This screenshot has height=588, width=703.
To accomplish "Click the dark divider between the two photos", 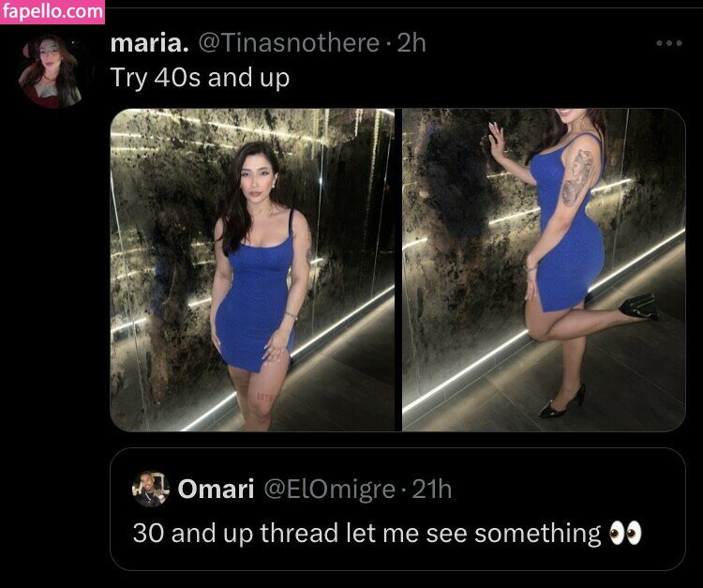I will tap(398, 270).
